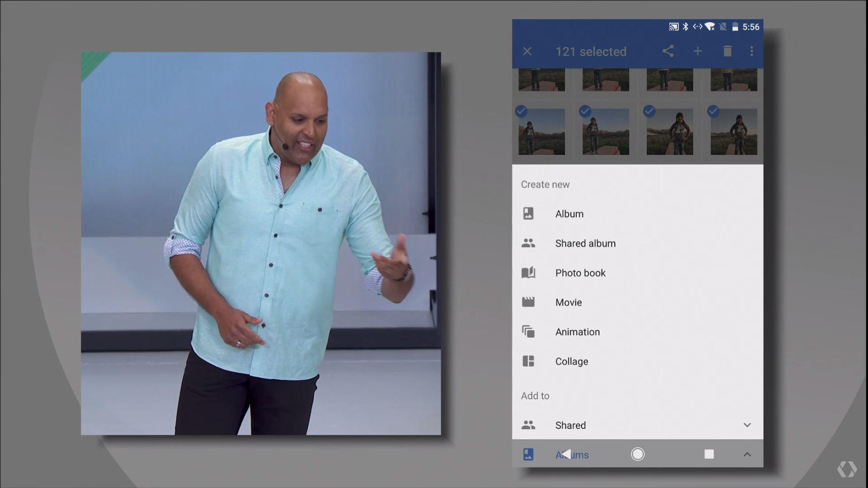Screen dimensions: 868x488
Task: Tap the battery status icon
Action: click(735, 27)
